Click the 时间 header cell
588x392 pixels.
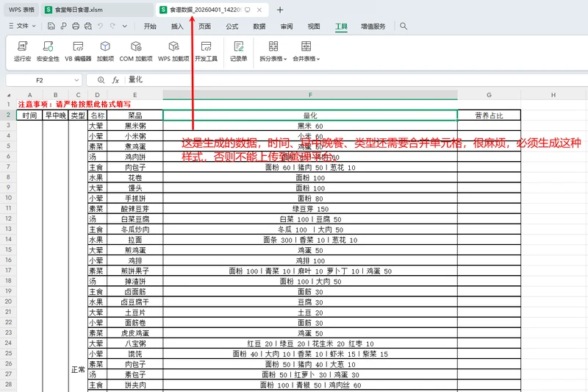(29, 115)
